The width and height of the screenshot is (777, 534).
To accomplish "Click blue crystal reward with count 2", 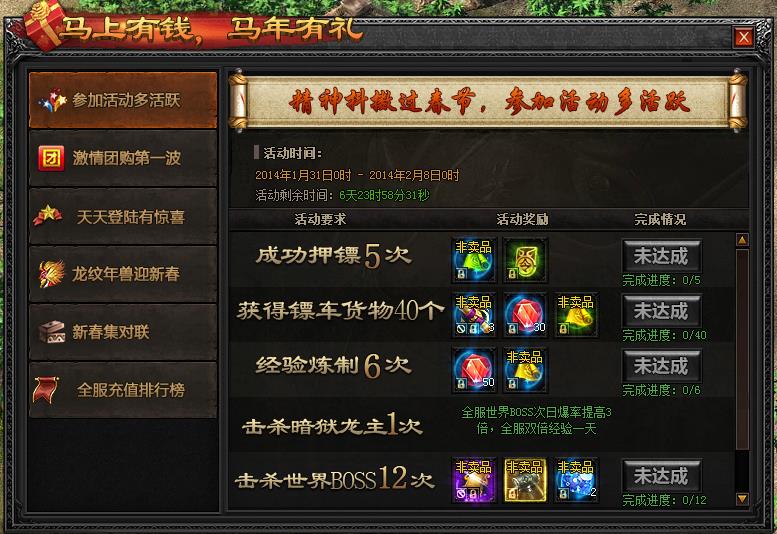I will [576, 480].
